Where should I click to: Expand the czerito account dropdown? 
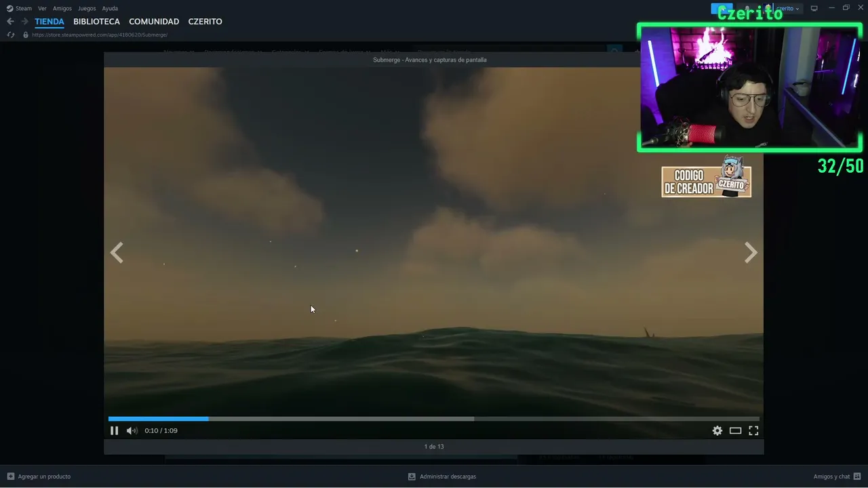(x=788, y=8)
